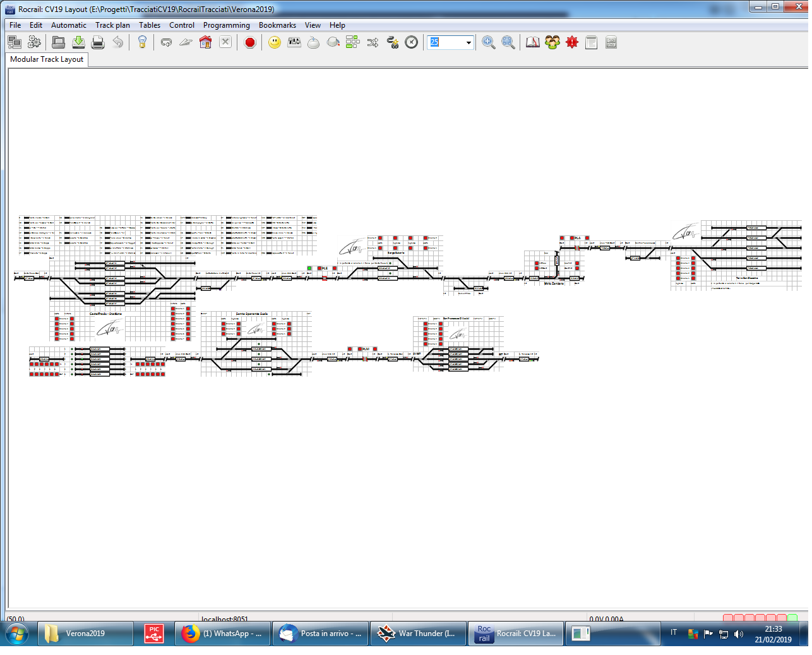Click the red stop sign emergency icon
The image size is (812, 655).
point(250,42)
